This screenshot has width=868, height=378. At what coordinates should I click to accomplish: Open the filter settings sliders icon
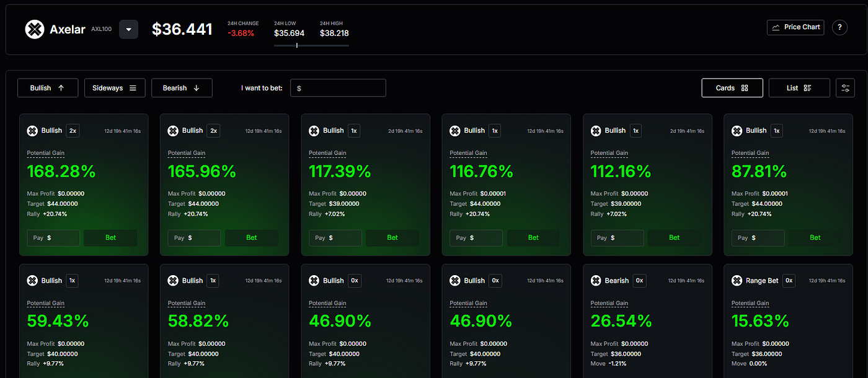point(845,88)
